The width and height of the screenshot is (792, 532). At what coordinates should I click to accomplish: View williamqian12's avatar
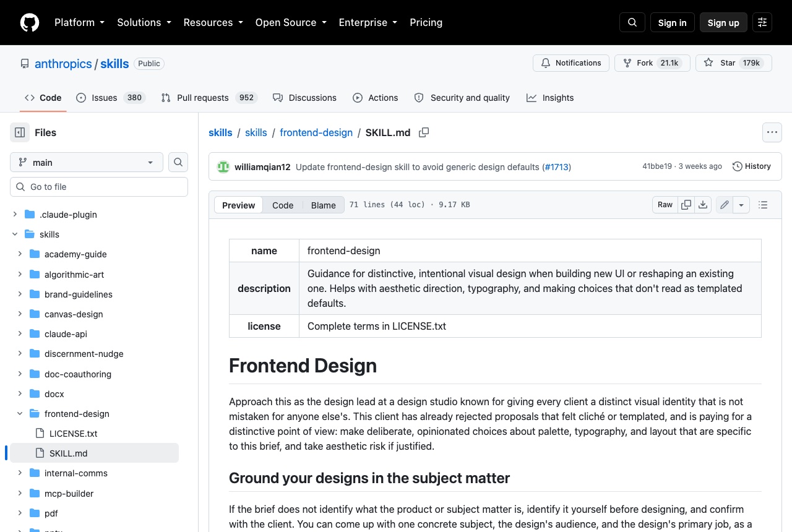[223, 167]
